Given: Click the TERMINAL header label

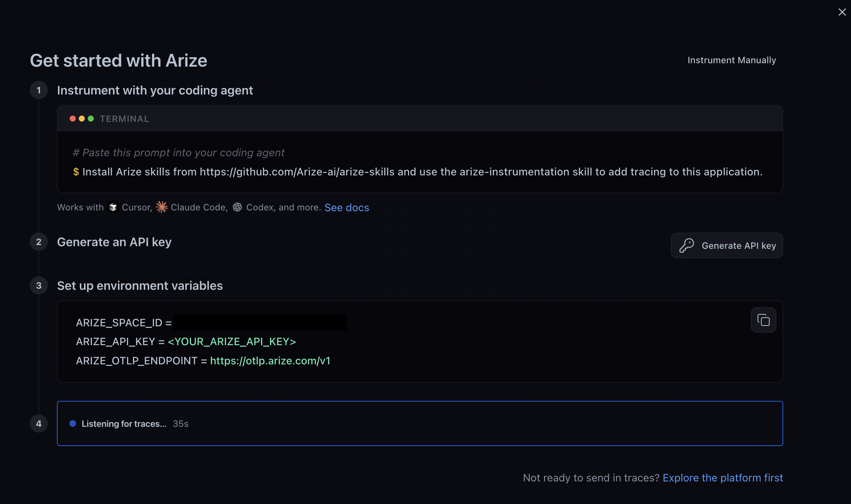Looking at the screenshot, I should pyautogui.click(x=124, y=119).
